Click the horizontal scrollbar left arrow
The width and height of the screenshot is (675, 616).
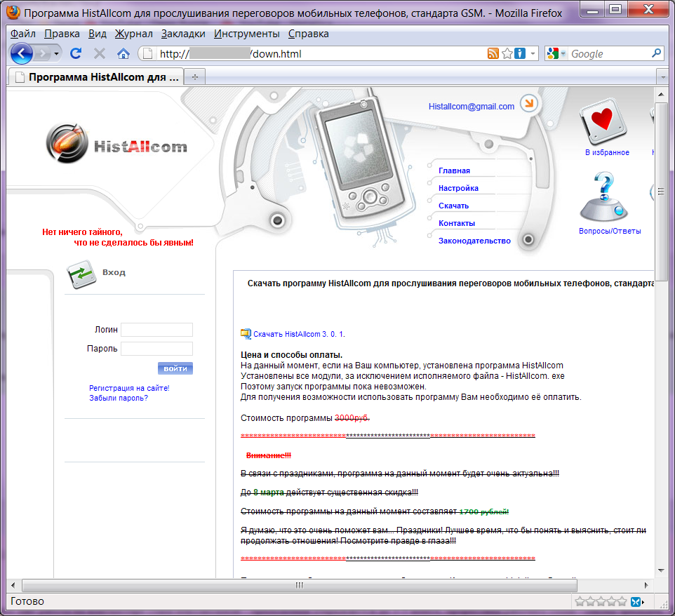tap(13, 585)
